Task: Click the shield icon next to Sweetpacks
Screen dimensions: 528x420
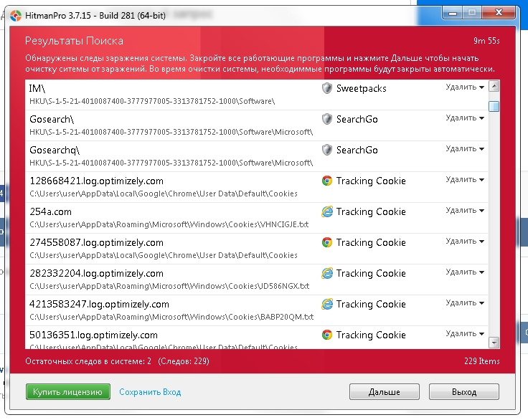Action: [327, 88]
